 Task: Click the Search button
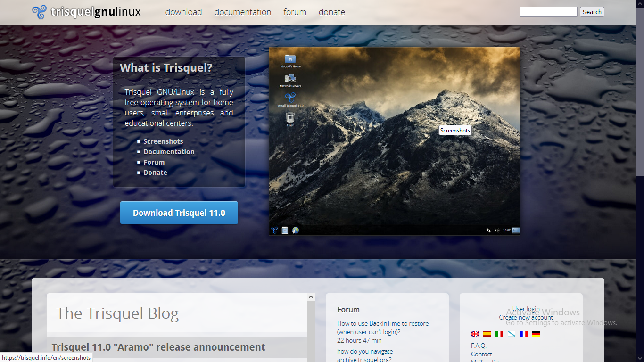coord(592,12)
